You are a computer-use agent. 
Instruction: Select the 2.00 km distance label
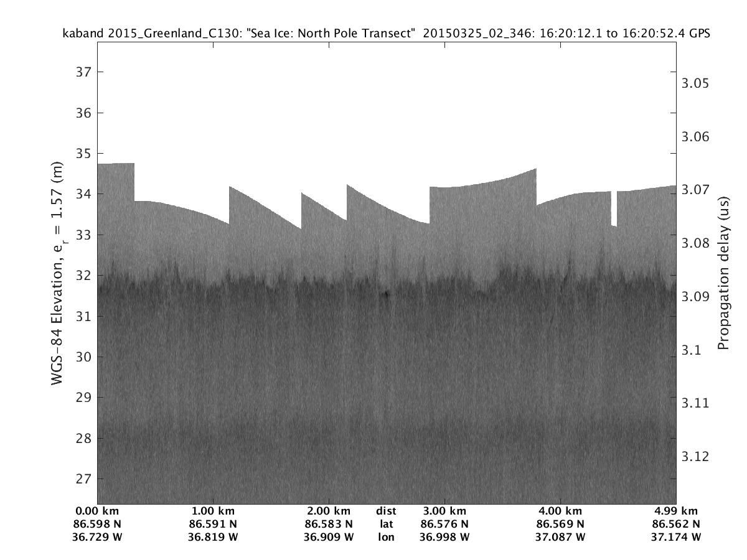coord(329,511)
